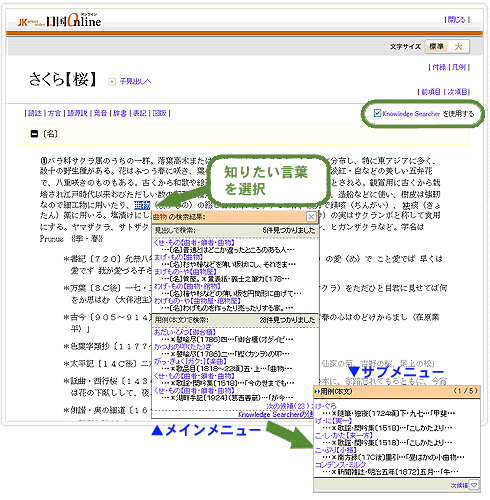Viewport: 490px width, 500px height.
Task: Click 用例(本文) header in submenu
Action: click(336, 391)
